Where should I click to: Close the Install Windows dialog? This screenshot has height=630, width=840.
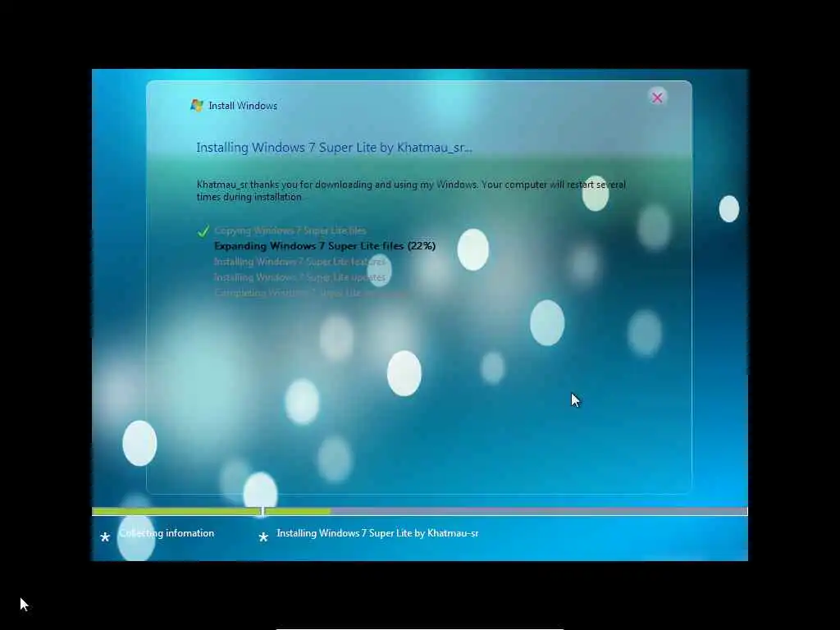[x=657, y=98]
